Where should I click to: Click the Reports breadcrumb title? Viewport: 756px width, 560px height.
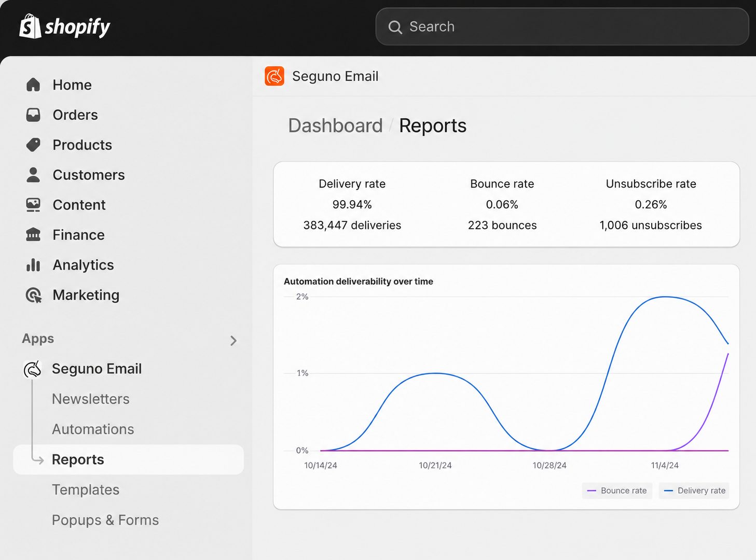point(433,125)
